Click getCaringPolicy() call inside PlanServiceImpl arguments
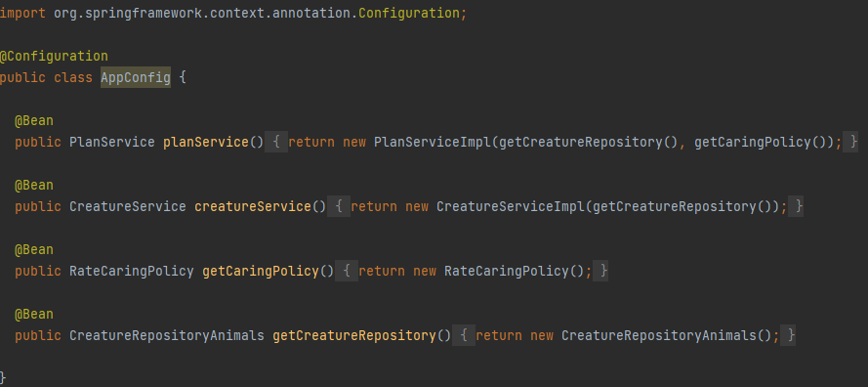The height and width of the screenshot is (387, 868). 761,142
